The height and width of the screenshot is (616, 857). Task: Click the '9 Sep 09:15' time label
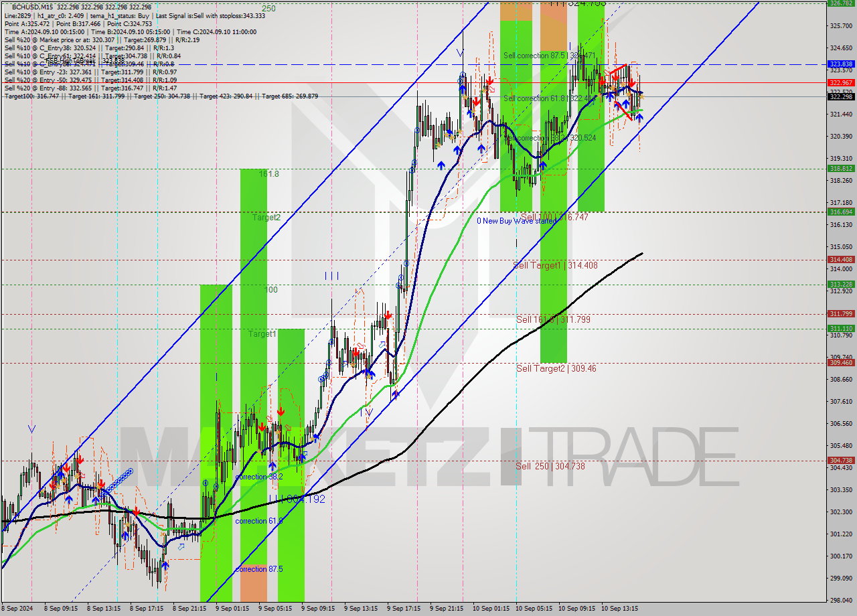coord(318,609)
